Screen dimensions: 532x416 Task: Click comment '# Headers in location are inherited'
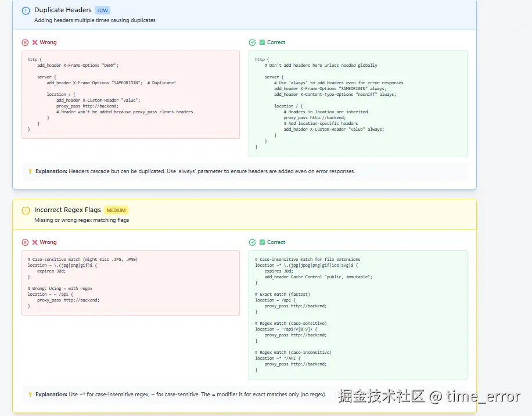point(325,112)
